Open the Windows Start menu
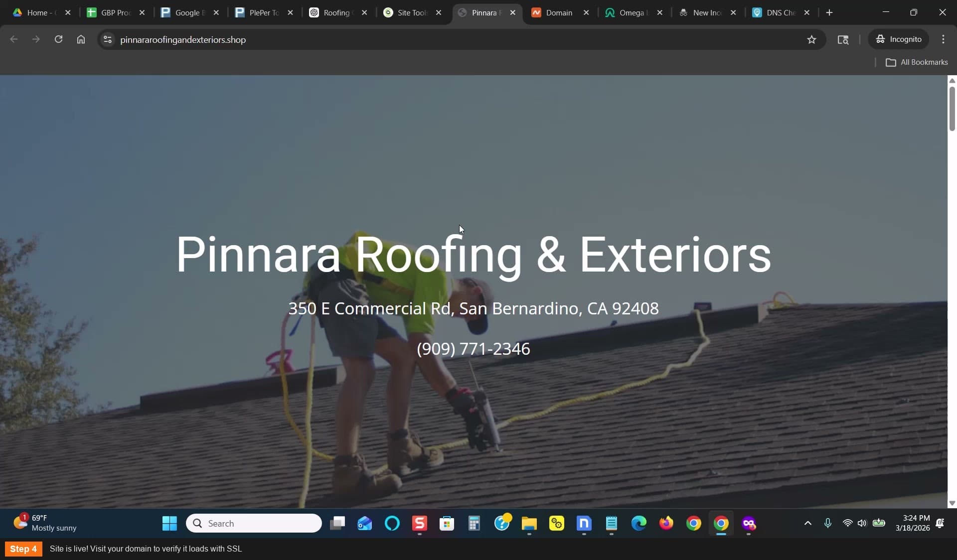 (169, 523)
